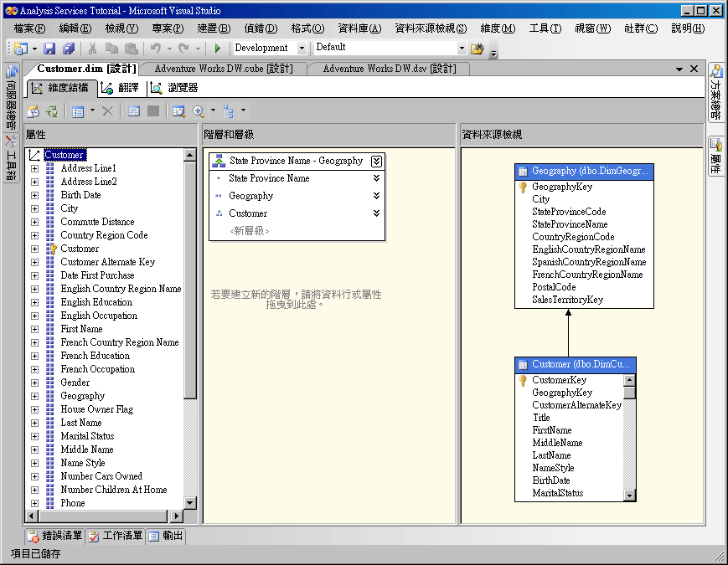The width and height of the screenshot is (728, 565).
Task: Click the Save icon in the toolbar
Action: tap(49, 49)
